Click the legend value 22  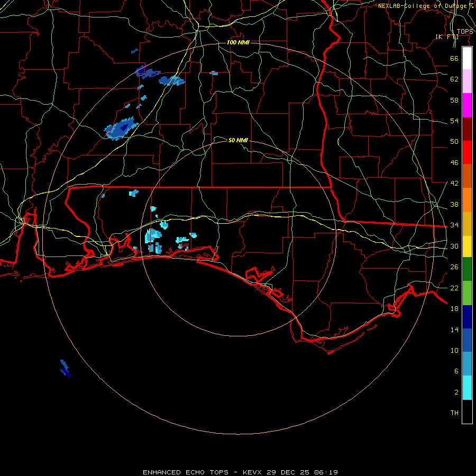click(454, 288)
